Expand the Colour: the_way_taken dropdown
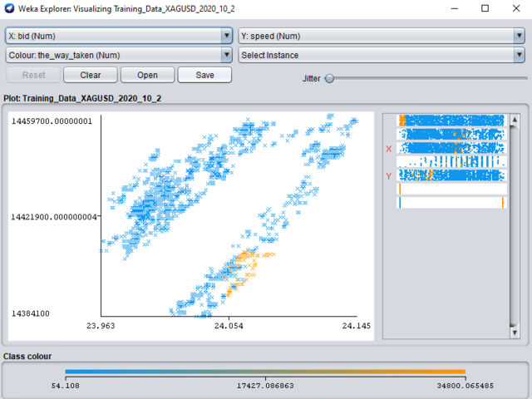 (118, 55)
